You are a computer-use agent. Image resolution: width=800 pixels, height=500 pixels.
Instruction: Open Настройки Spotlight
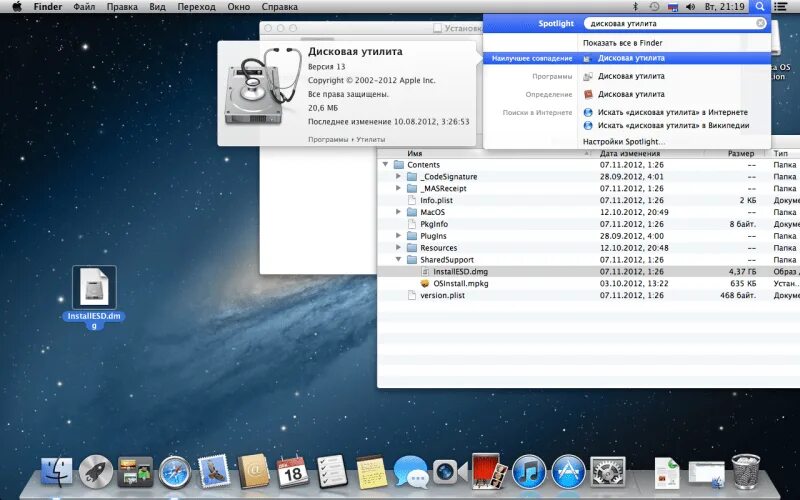point(624,142)
